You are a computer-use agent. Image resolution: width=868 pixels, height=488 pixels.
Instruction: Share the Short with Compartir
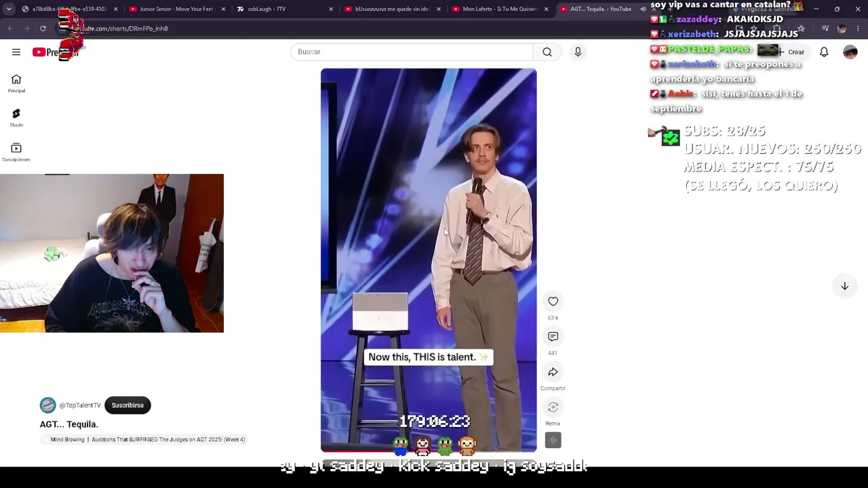pyautogui.click(x=553, y=372)
